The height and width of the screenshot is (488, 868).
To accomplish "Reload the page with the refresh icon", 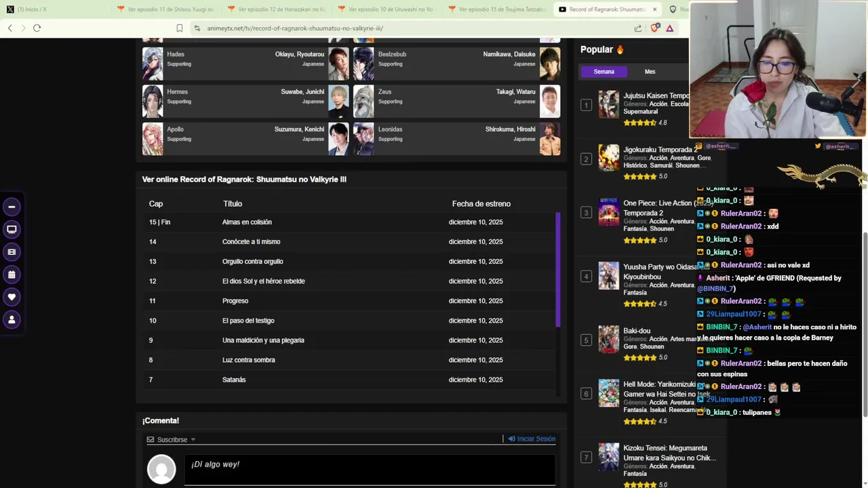I will click(x=37, y=28).
